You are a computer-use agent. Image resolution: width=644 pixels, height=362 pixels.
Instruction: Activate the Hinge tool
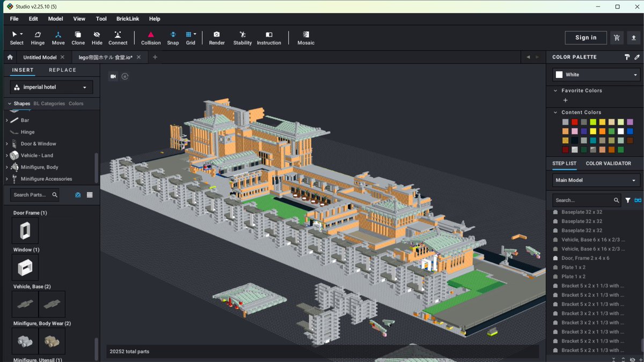pos(38,38)
